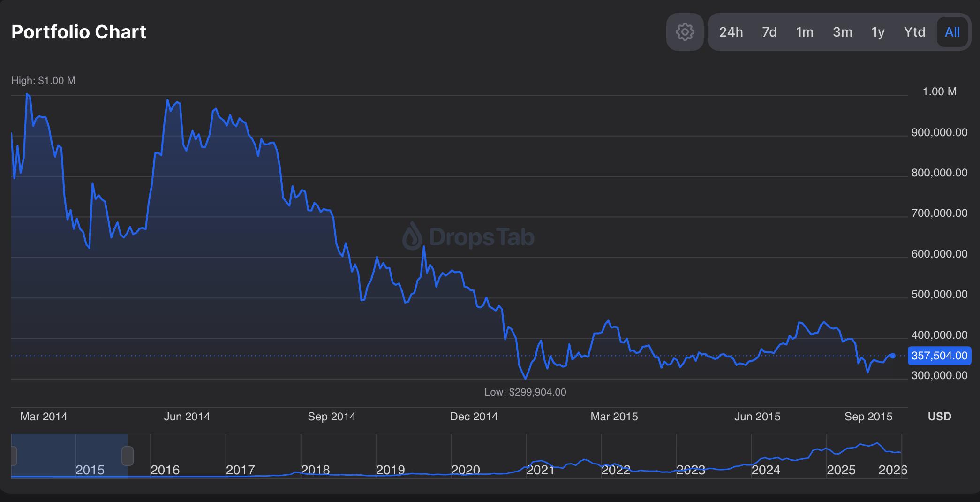The image size is (980, 502).
Task: Switch to the 24h time range
Action: tap(731, 32)
